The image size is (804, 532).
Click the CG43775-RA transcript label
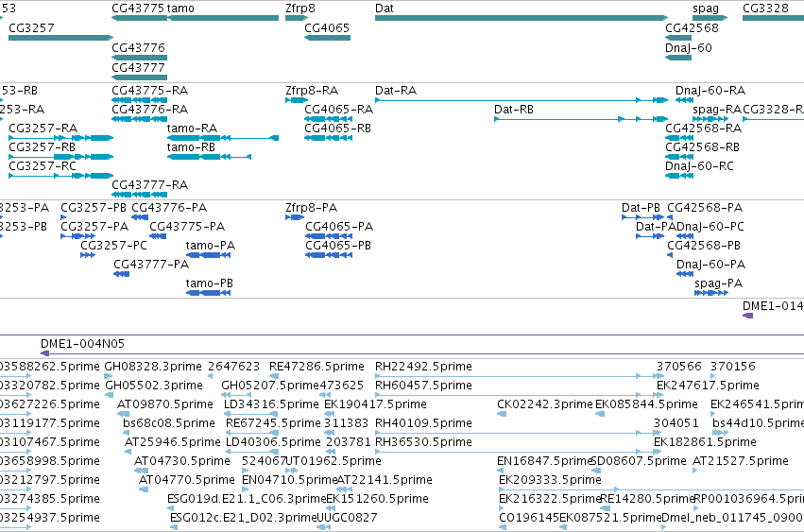click(149, 91)
